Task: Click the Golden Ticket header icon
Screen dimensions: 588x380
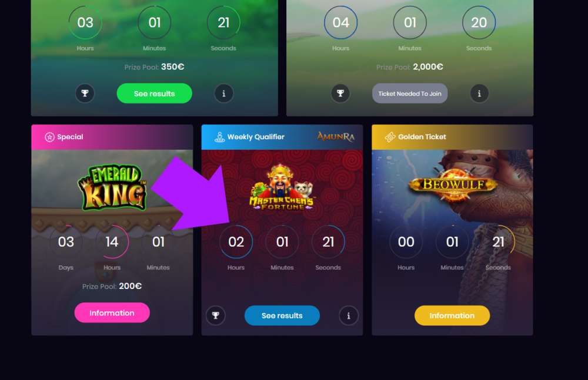Action: (390, 137)
